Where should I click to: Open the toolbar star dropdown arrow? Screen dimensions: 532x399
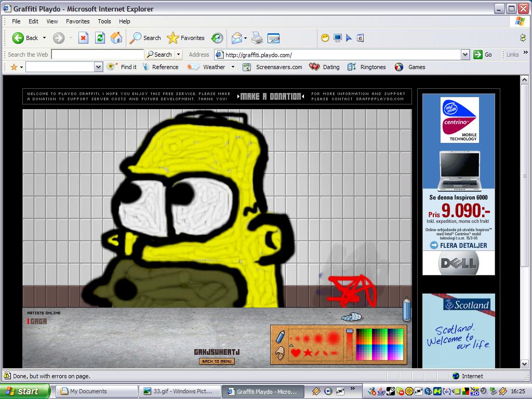(21, 67)
